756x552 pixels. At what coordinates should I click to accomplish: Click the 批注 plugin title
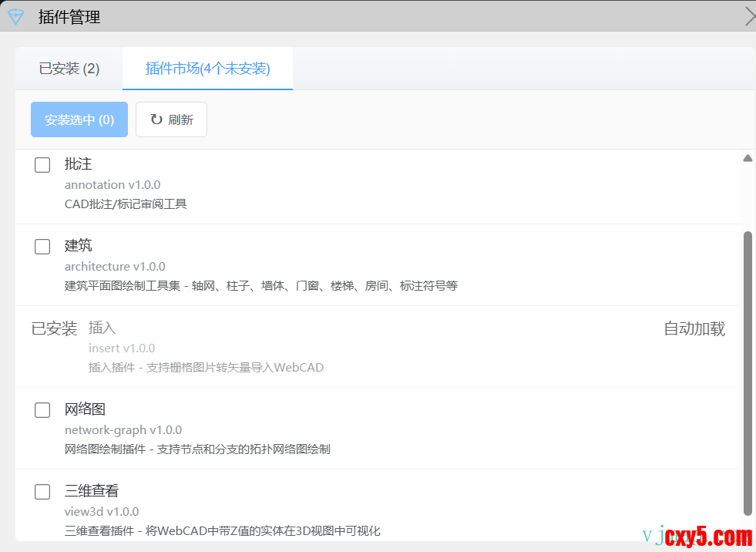pos(79,164)
